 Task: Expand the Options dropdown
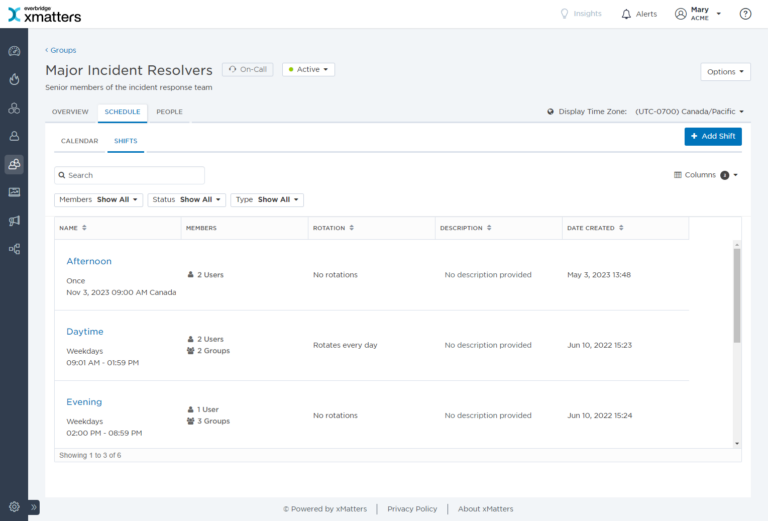click(725, 72)
